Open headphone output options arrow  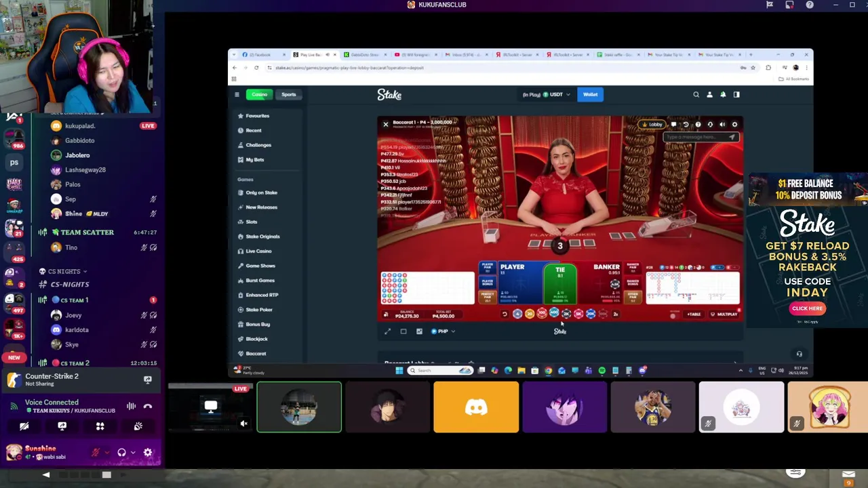(x=133, y=453)
